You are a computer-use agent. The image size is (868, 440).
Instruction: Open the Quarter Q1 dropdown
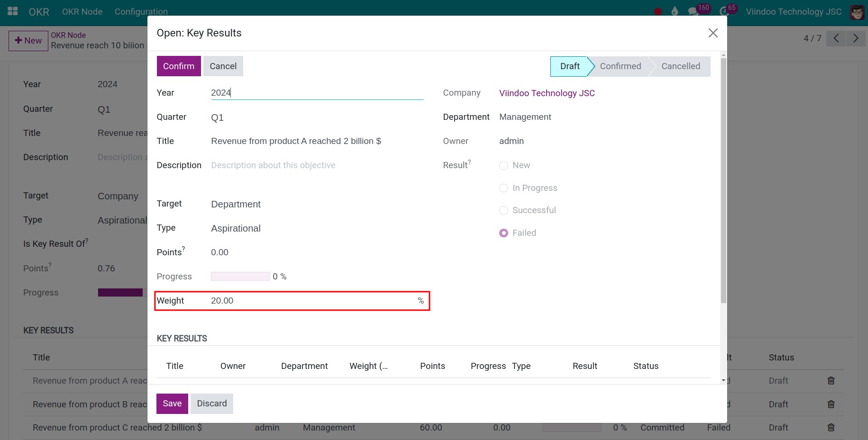point(218,117)
